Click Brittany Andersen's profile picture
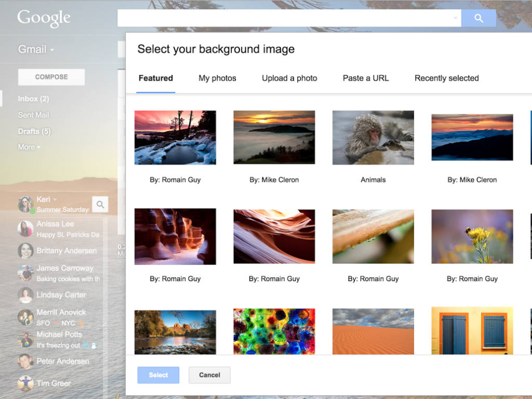This screenshot has width=532, height=399. (x=25, y=251)
